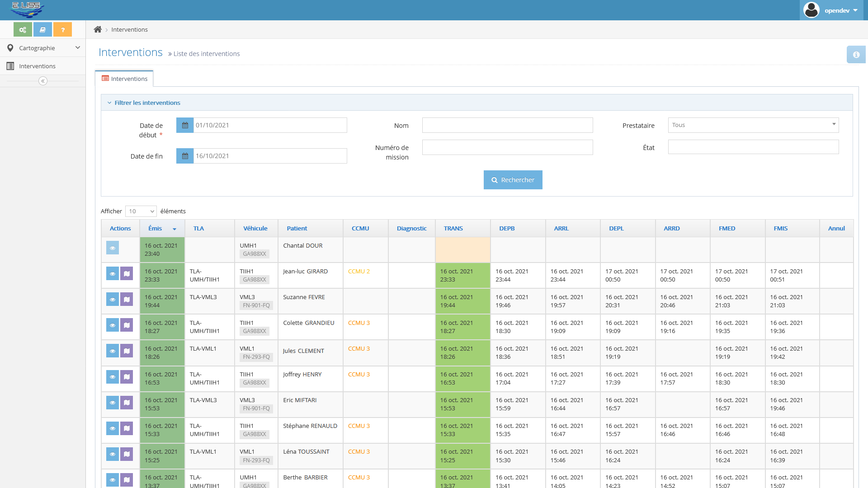This screenshot has height=488, width=868.
Task: View details of Colette GRANDIEU intervention
Action: [x=113, y=325]
